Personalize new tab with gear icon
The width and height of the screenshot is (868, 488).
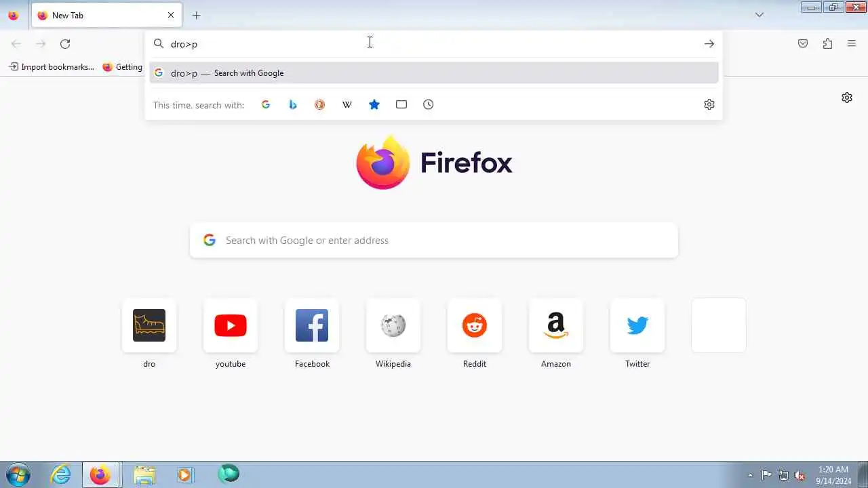(847, 98)
